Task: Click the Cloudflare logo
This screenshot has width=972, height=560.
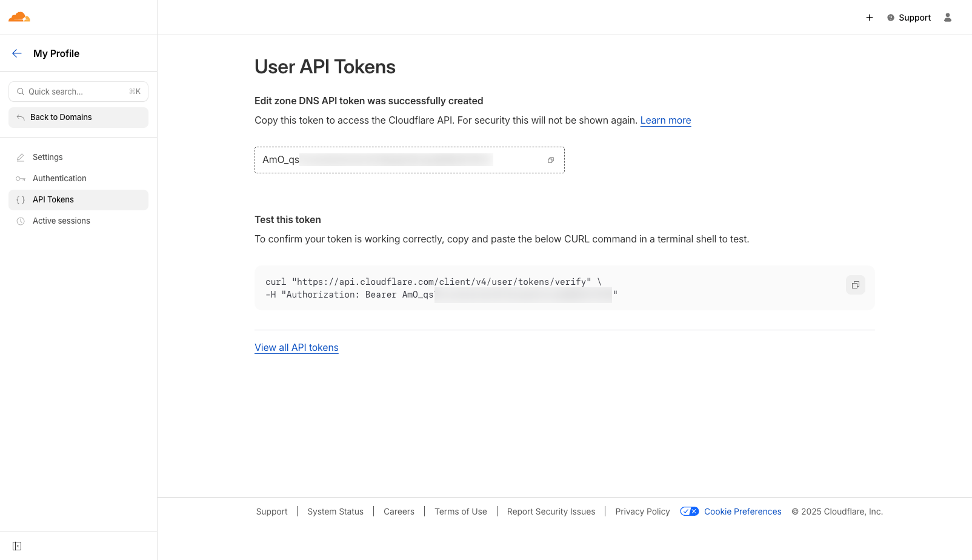Action: click(x=19, y=17)
